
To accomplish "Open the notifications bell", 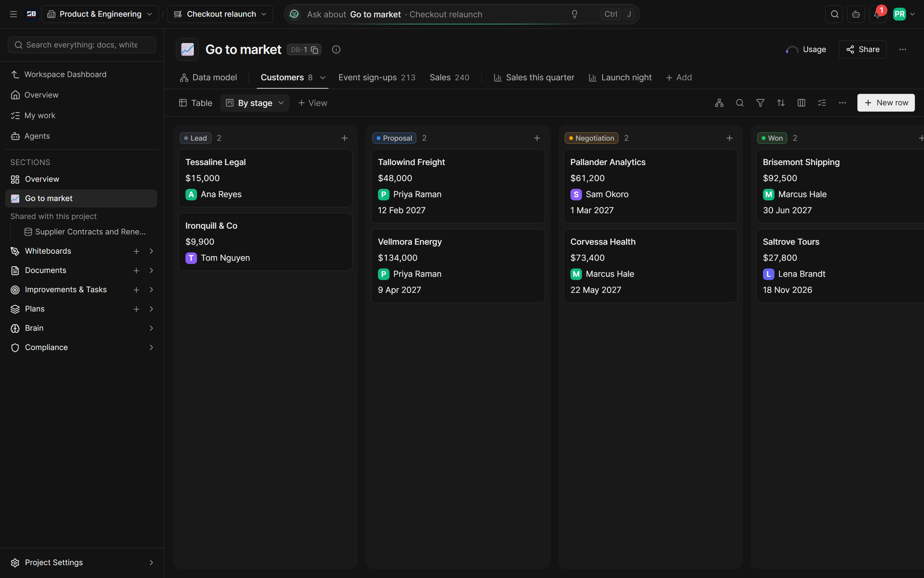I will (x=877, y=14).
